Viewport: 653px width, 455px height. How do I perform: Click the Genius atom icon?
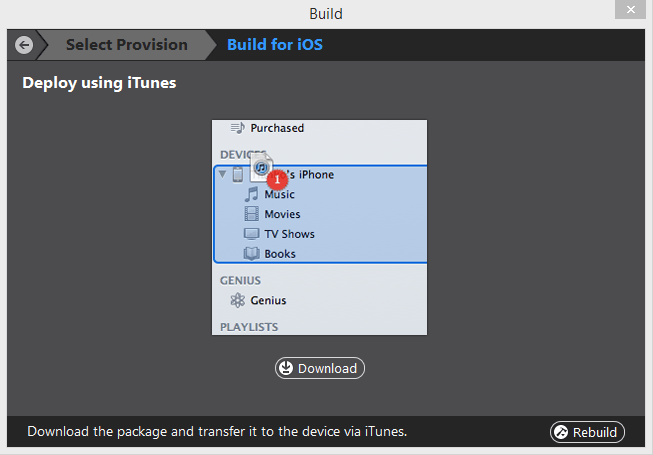[238, 300]
